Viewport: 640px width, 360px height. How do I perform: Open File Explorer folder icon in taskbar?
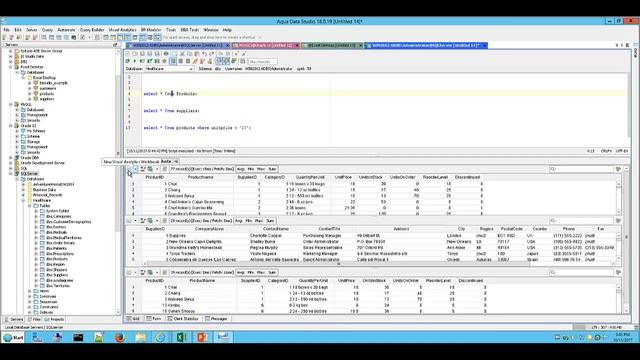tap(140, 337)
